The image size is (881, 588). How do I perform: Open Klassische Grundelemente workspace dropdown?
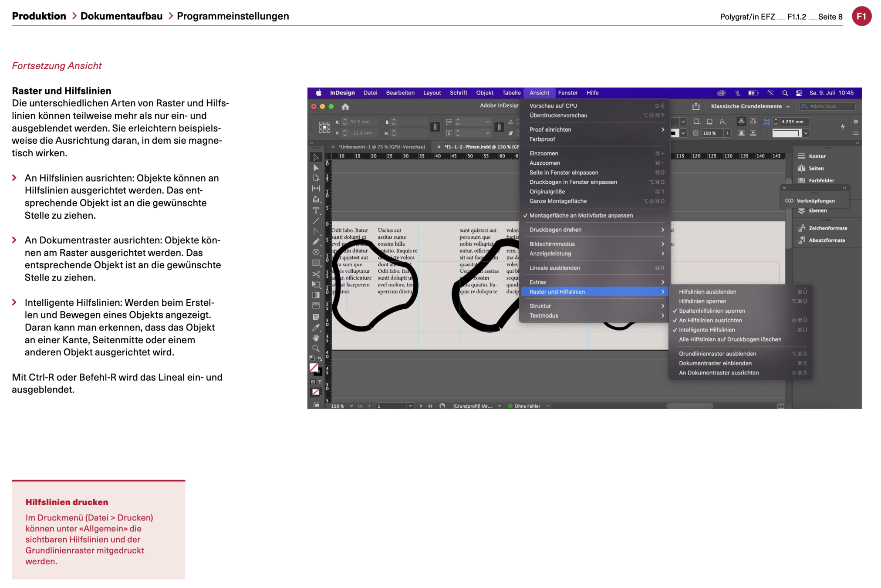tap(750, 106)
